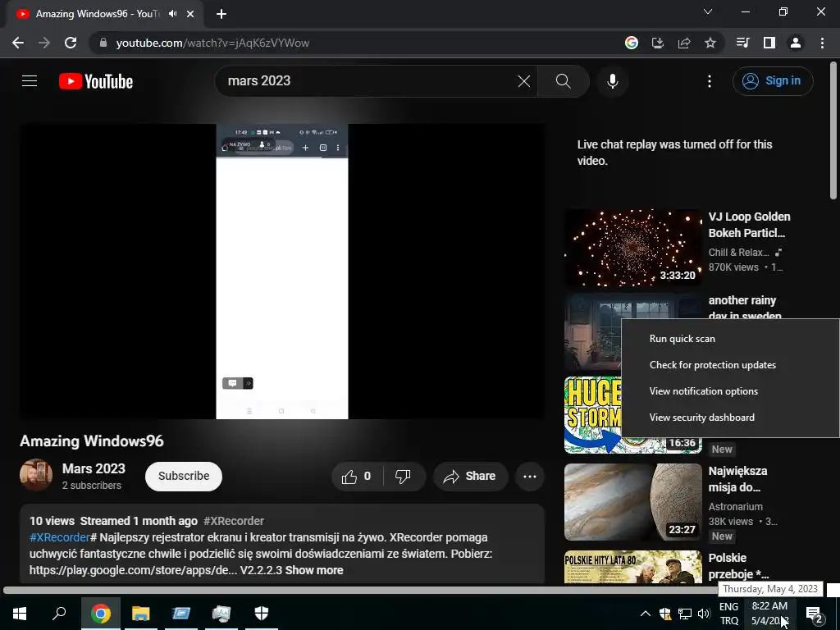View site info via lock icon
The width and height of the screenshot is (840, 630).
[x=103, y=43]
